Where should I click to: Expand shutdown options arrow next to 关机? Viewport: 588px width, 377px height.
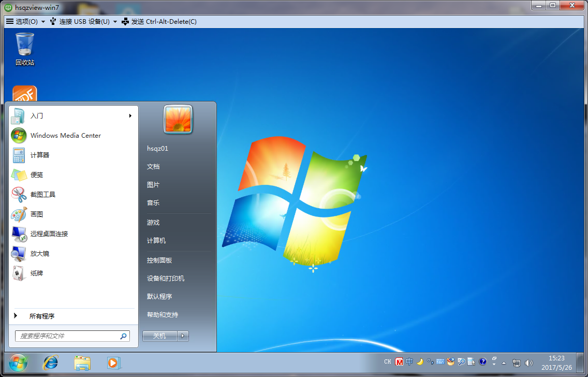[x=183, y=336]
